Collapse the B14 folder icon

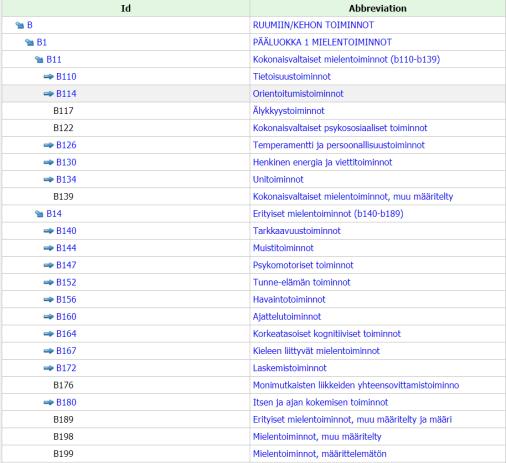pos(39,214)
